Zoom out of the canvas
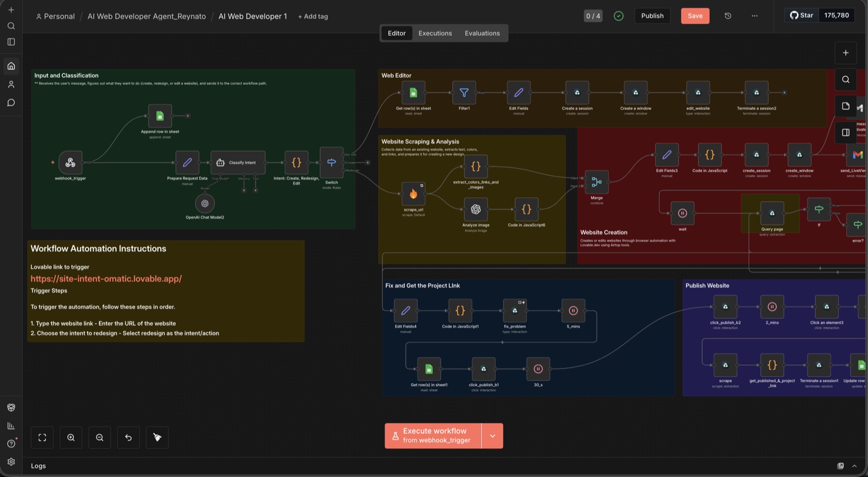The image size is (868, 477). 100,437
